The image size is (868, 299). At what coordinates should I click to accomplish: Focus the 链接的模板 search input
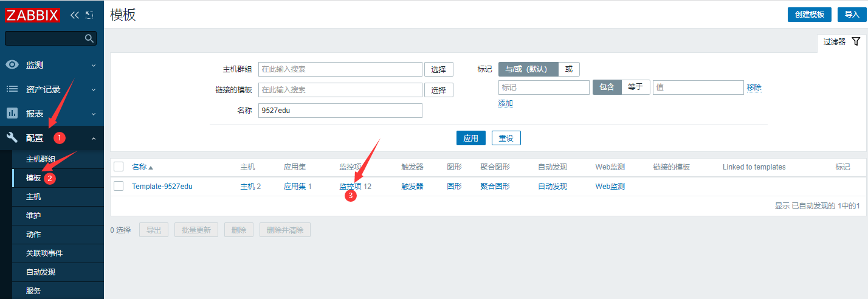(340, 90)
